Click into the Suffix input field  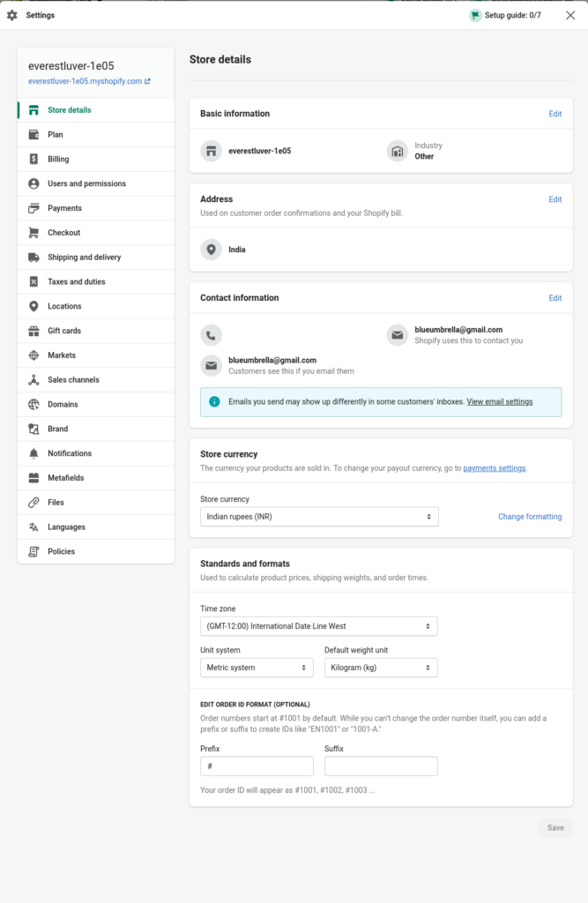click(x=381, y=766)
